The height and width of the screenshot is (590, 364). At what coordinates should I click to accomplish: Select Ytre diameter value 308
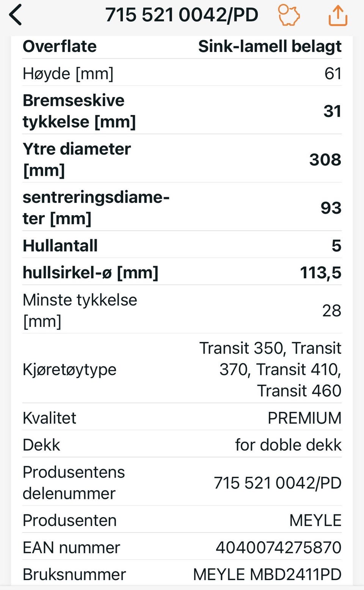coord(325,159)
